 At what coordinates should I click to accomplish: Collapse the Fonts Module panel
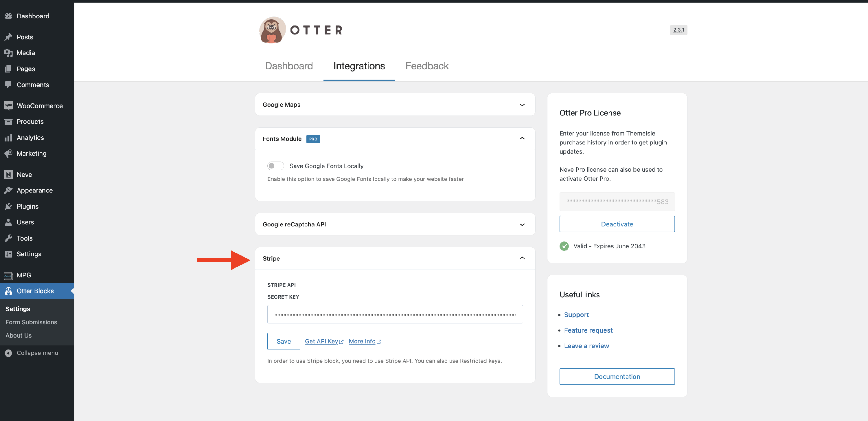click(x=522, y=138)
